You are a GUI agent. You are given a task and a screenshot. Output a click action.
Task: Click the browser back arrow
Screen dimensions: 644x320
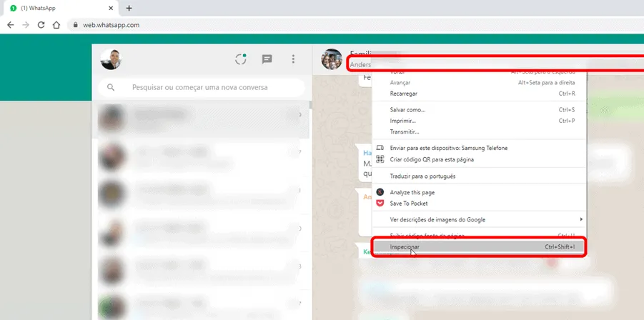pyautogui.click(x=11, y=25)
